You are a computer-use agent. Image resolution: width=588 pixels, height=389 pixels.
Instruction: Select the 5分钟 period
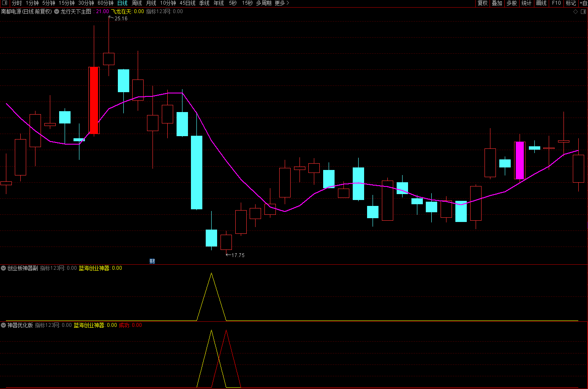(x=49, y=3)
